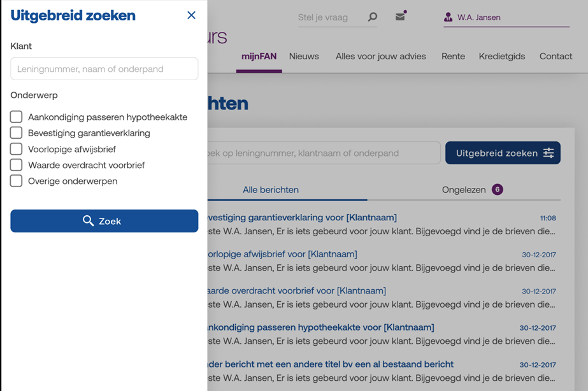588x391 pixels.
Task: Open the Voorlopige afwijsbrief message
Action: 282,254
